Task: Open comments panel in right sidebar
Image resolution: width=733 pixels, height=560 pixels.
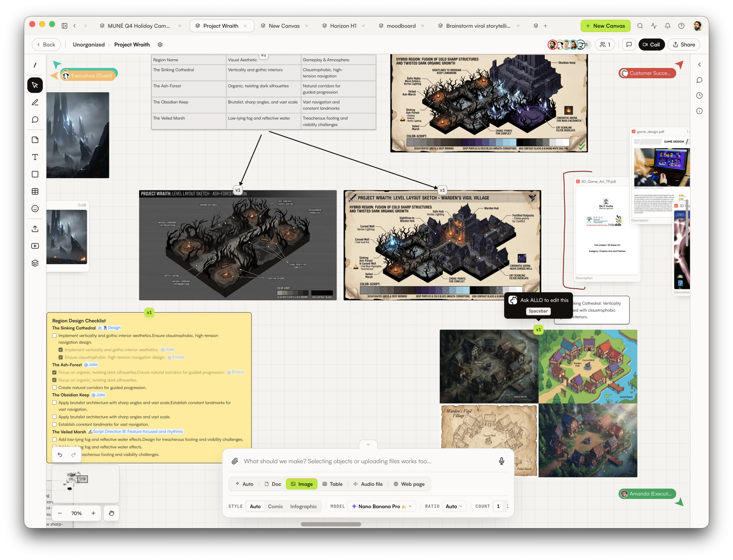Action: pos(699,80)
